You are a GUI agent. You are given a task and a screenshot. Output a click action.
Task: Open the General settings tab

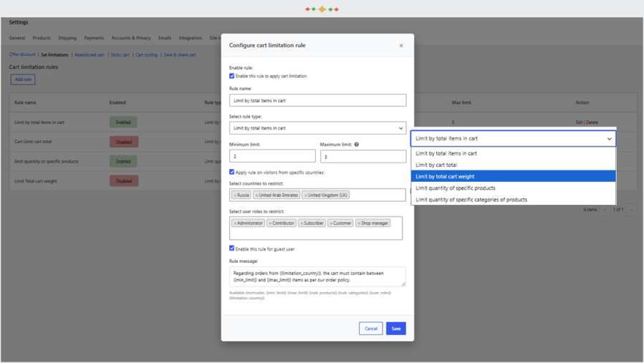point(17,38)
